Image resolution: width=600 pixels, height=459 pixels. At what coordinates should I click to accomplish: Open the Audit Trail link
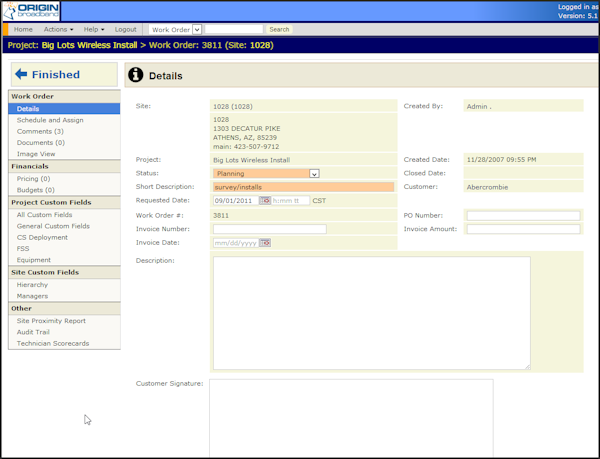[x=33, y=332]
